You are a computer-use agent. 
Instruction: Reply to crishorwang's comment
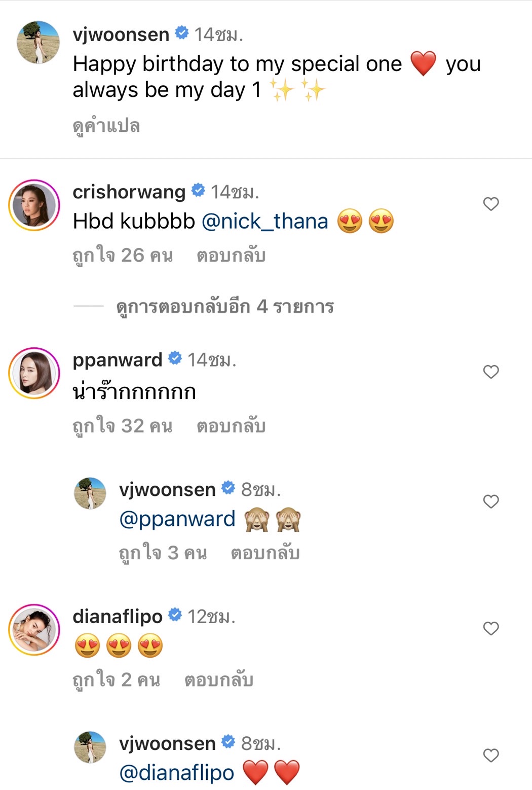231,255
